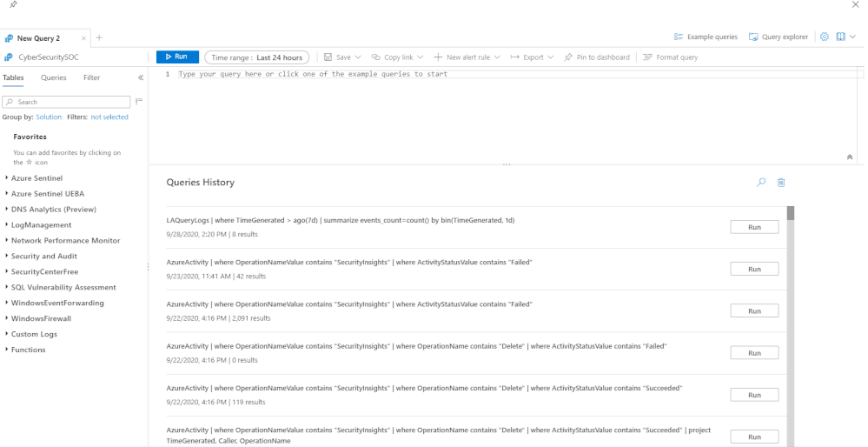Create a New alert rule
The height and width of the screenshot is (447, 868).
pos(462,57)
